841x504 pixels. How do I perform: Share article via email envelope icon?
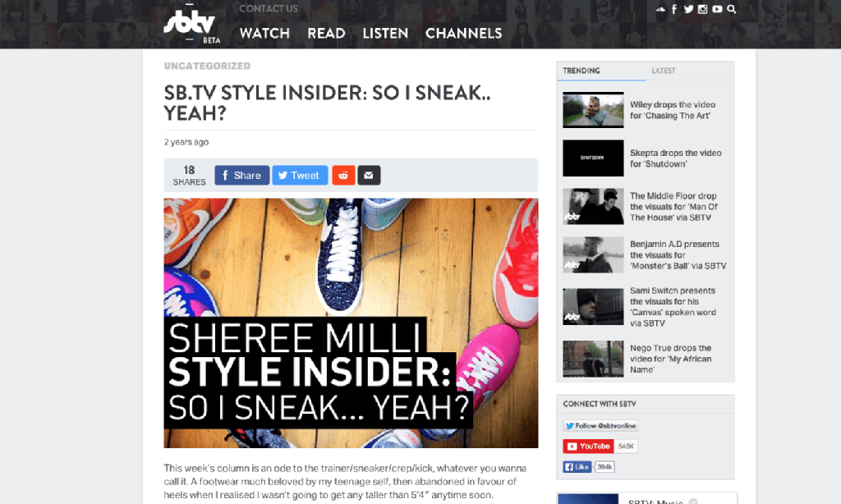click(x=369, y=176)
